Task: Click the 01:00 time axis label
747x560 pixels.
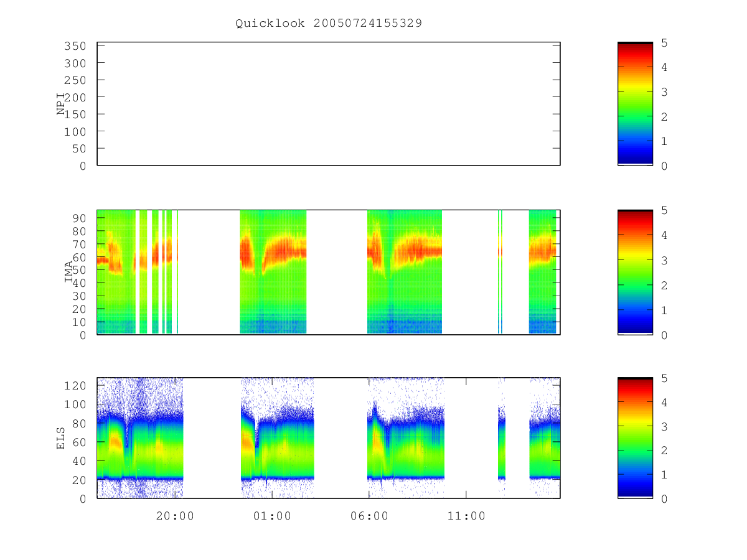Action: tap(272, 516)
